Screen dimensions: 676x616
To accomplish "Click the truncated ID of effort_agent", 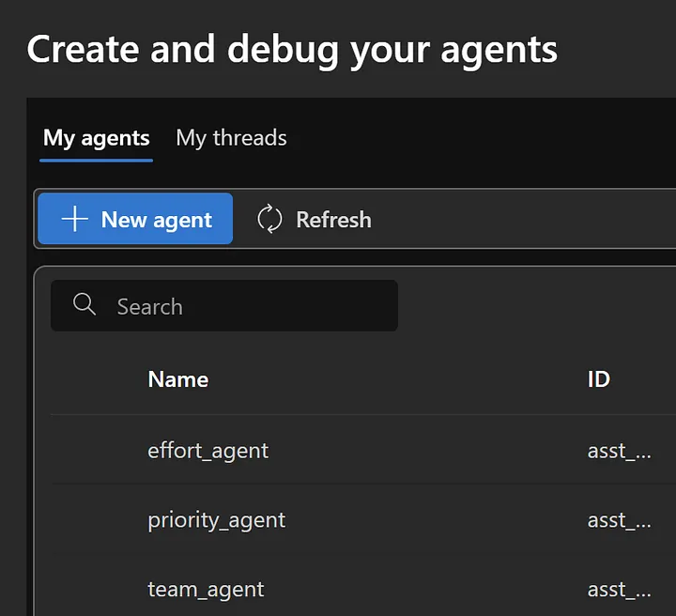I will 619,451.
